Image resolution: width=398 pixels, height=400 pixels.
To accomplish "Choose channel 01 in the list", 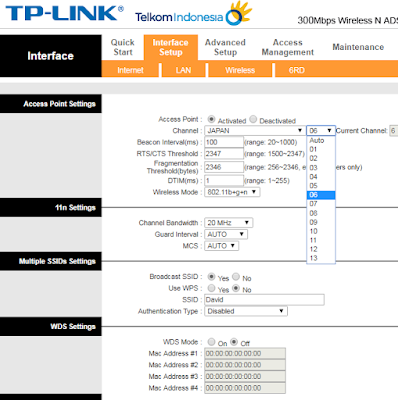I will (321, 150).
